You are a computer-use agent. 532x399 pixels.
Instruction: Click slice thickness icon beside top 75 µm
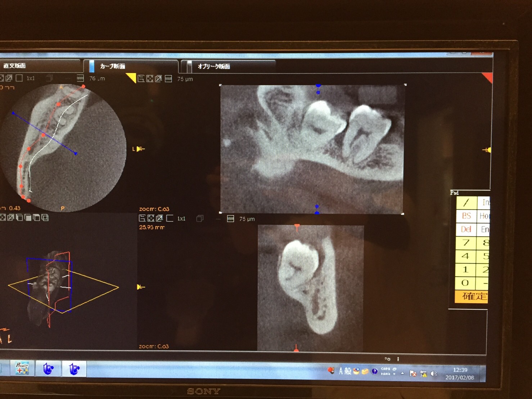168,79
